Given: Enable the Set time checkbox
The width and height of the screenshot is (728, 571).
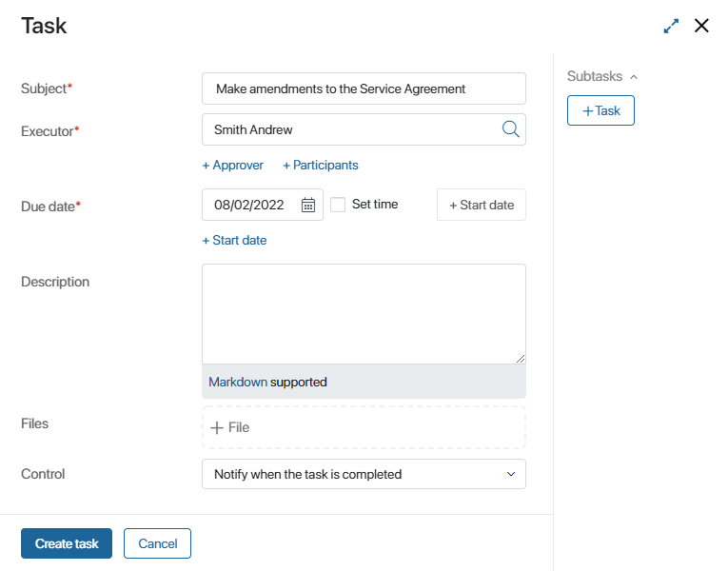Looking at the screenshot, I should (x=338, y=205).
